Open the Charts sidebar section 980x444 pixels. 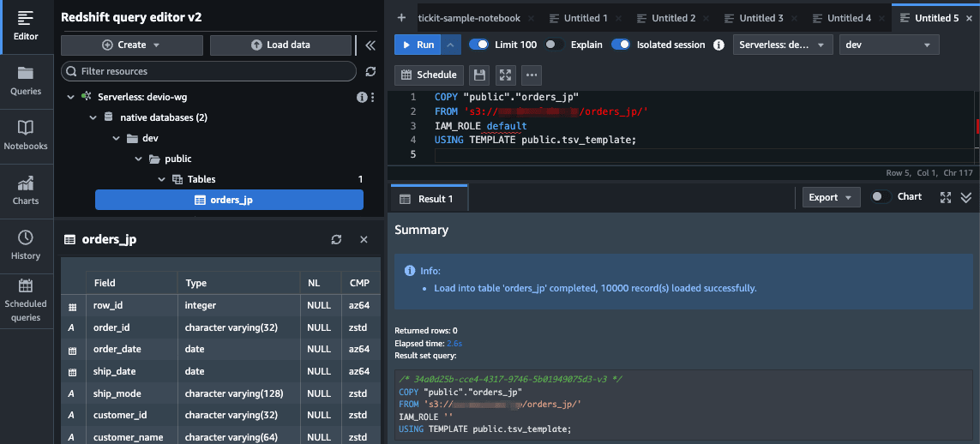[x=26, y=191]
